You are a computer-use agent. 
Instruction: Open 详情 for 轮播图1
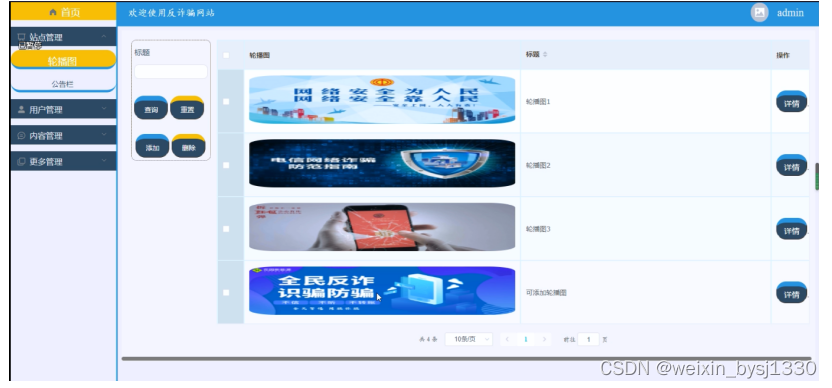tap(792, 102)
